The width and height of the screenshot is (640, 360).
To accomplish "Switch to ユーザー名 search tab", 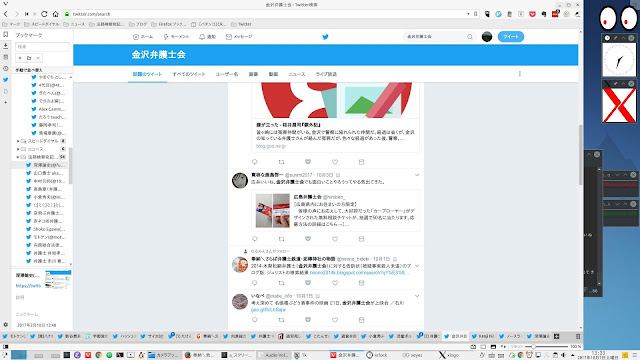I will 227,74.
